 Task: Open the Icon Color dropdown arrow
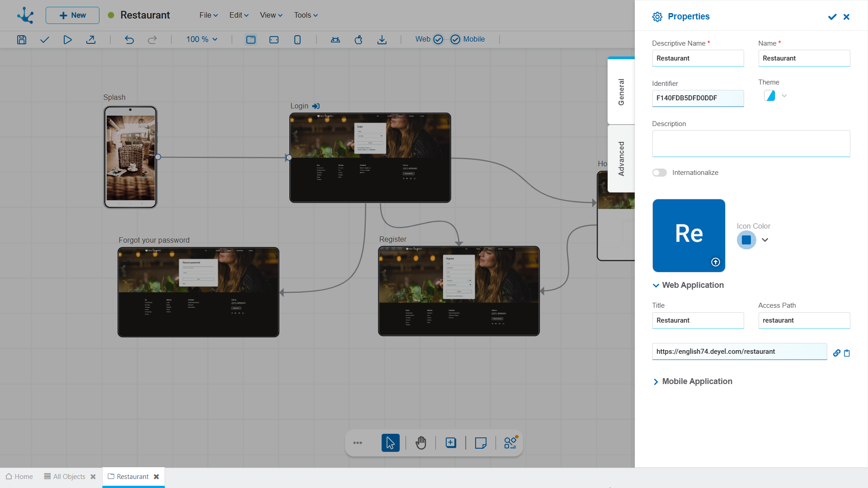[765, 240]
